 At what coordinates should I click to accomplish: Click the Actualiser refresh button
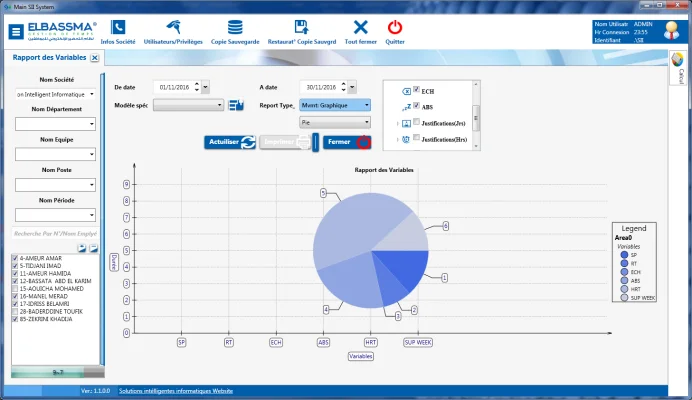[x=231, y=142]
